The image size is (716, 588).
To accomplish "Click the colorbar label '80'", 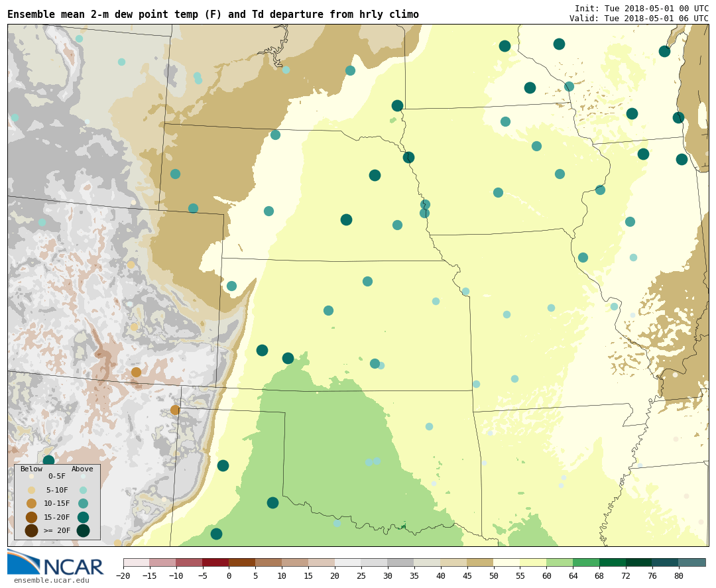I will 679,575.
